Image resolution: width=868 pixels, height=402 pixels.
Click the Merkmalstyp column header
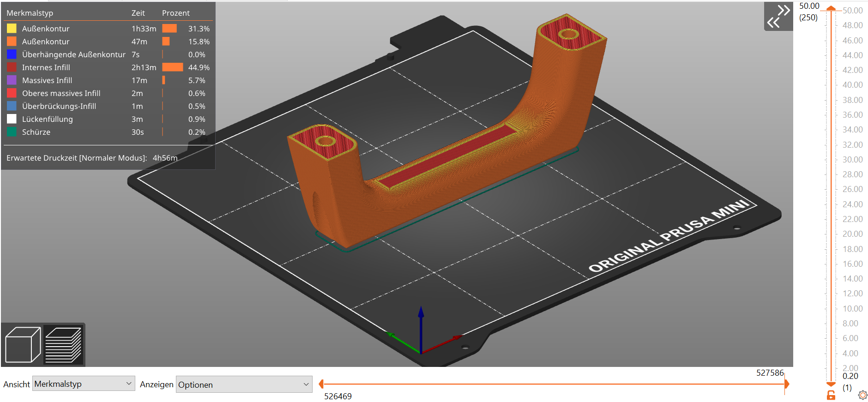pos(30,13)
